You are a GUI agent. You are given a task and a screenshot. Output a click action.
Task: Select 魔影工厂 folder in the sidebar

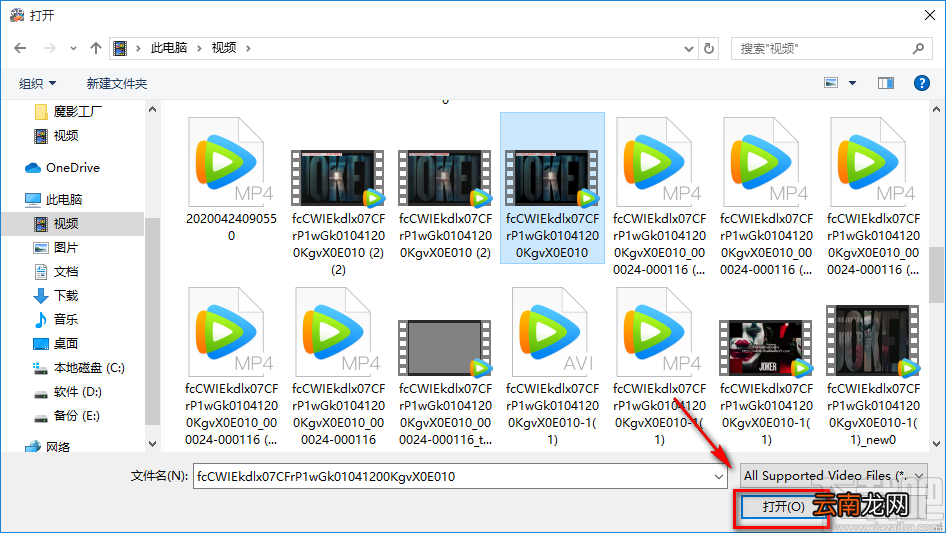[68, 112]
